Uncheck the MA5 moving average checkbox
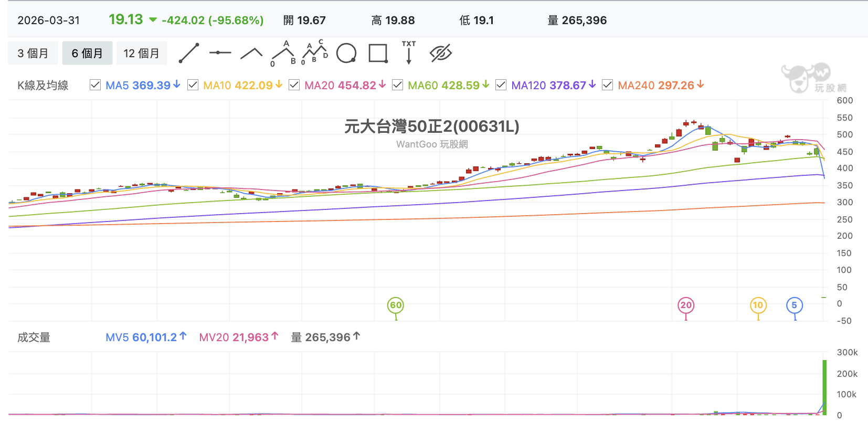Image resolution: width=868 pixels, height=422 pixels. (x=95, y=85)
